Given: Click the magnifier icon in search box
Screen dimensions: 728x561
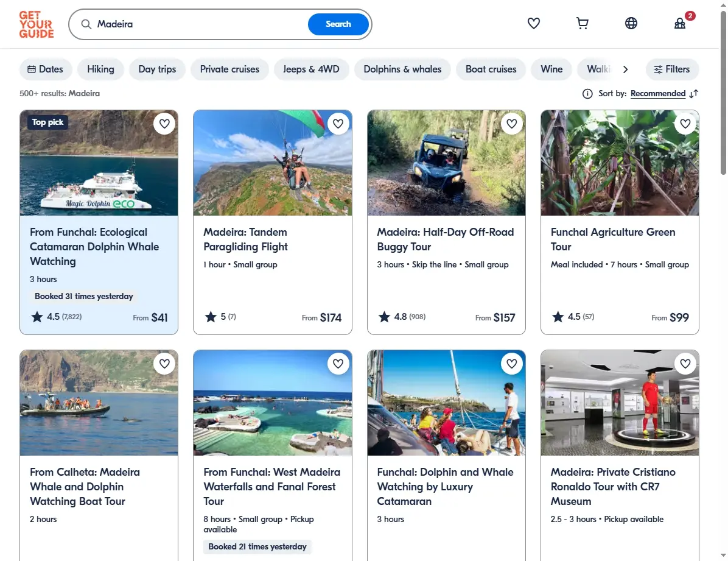Looking at the screenshot, I should pyautogui.click(x=86, y=24).
